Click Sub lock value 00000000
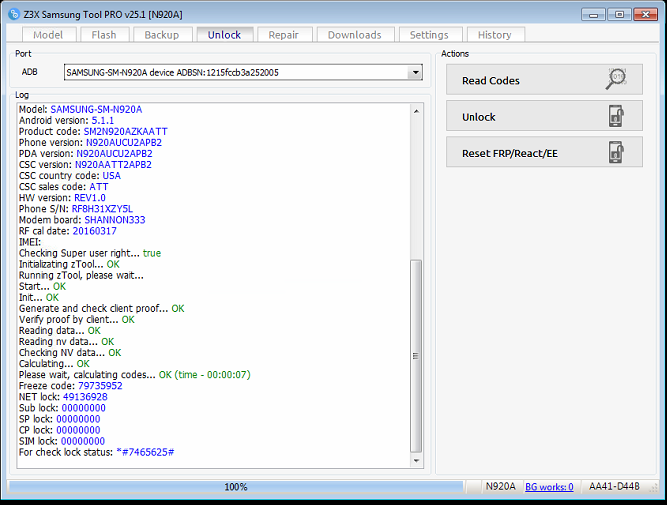 click(84, 408)
